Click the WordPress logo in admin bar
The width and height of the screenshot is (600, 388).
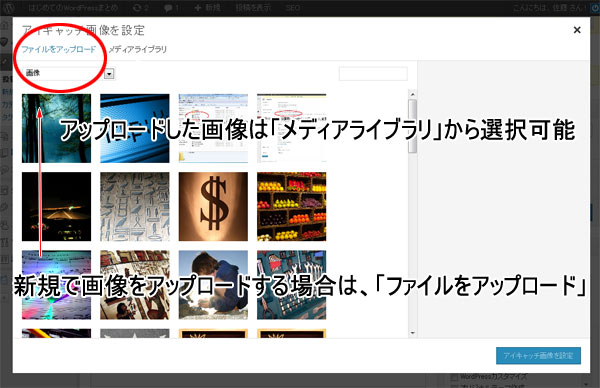click(9, 7)
